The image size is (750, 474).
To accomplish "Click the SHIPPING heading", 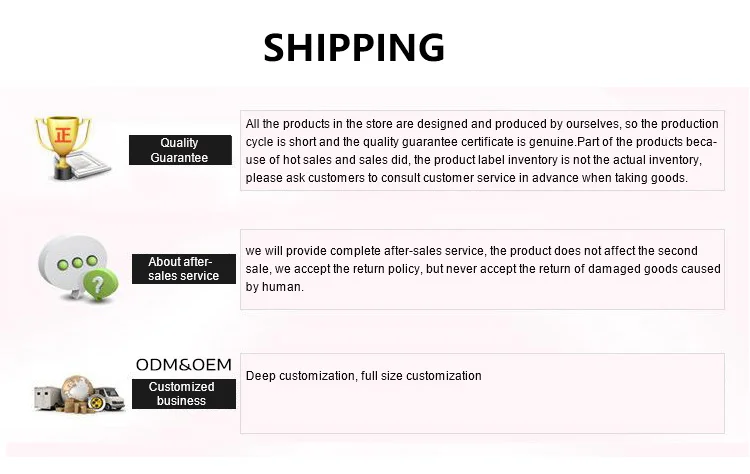I will (354, 47).
